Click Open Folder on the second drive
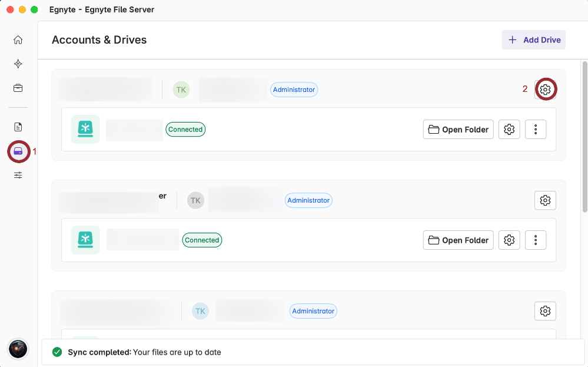 coord(459,240)
